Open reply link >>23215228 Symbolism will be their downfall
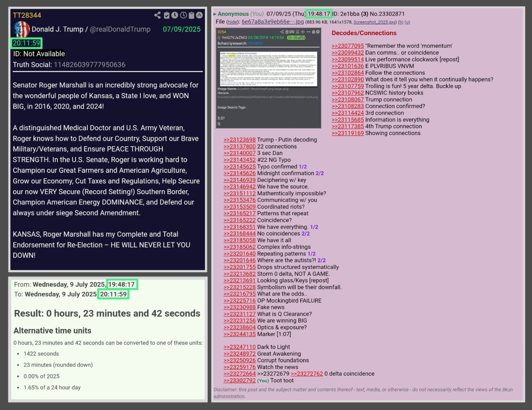The image size is (532, 410). coord(239,287)
